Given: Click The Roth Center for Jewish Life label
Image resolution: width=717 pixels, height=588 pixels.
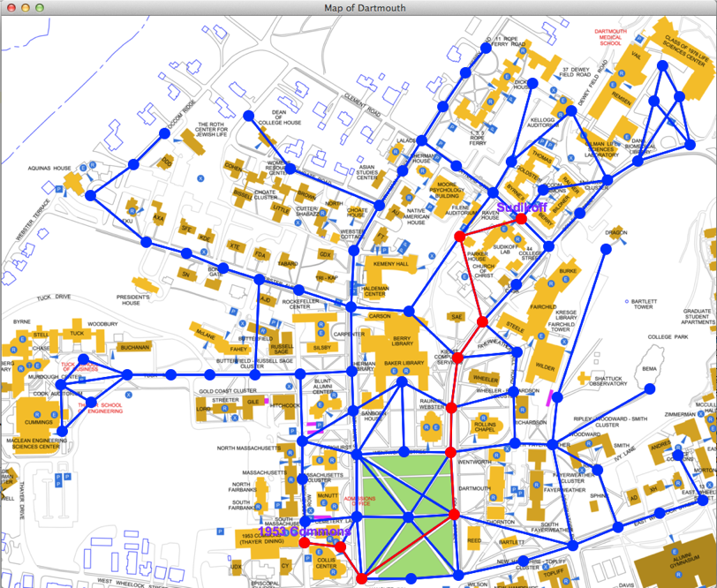Looking at the screenshot, I should coord(211,130).
